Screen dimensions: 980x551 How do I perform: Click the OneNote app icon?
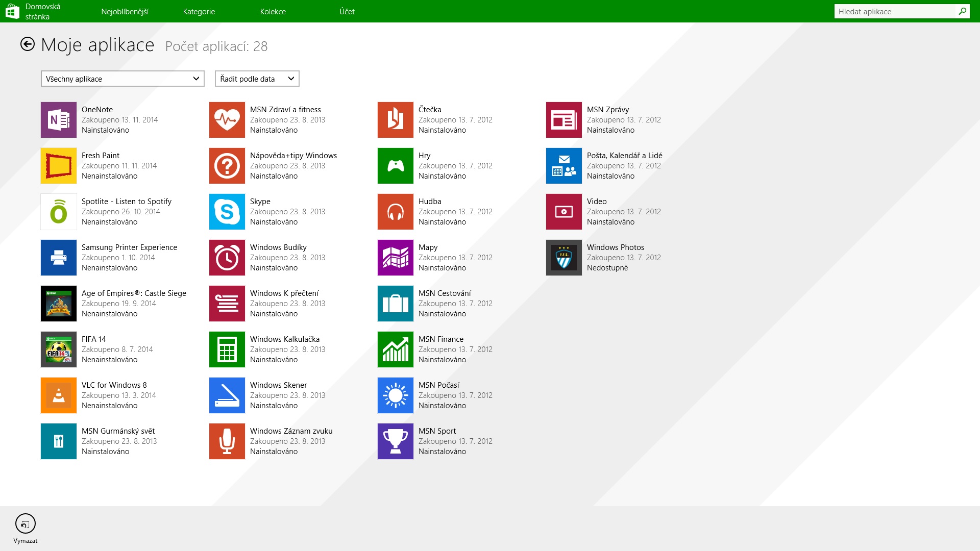(59, 120)
